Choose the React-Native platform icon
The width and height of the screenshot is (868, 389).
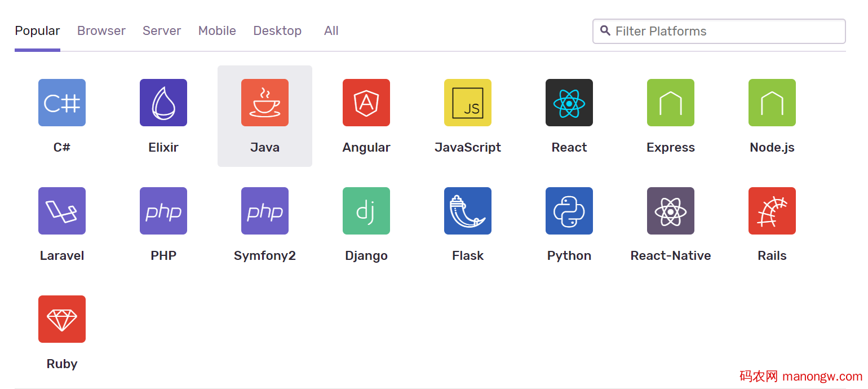(x=671, y=211)
